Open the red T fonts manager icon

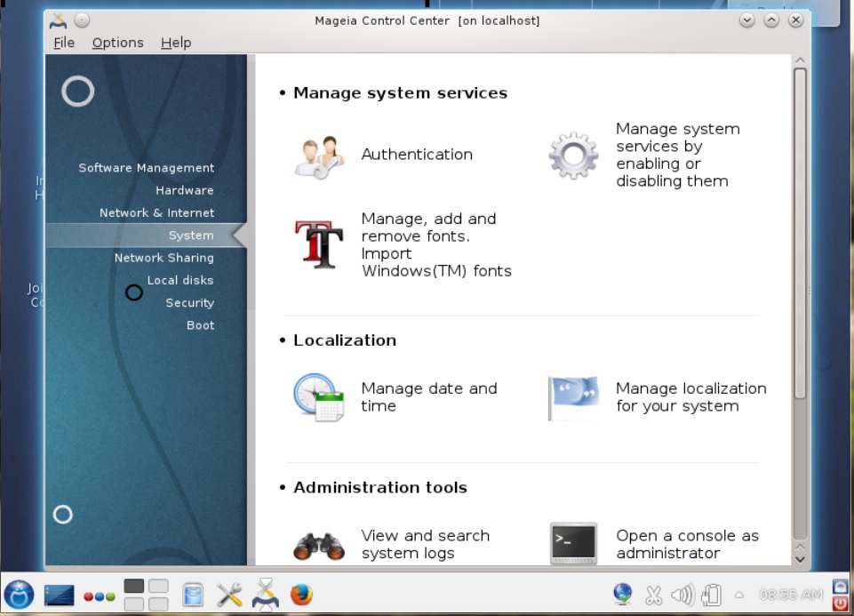point(319,244)
